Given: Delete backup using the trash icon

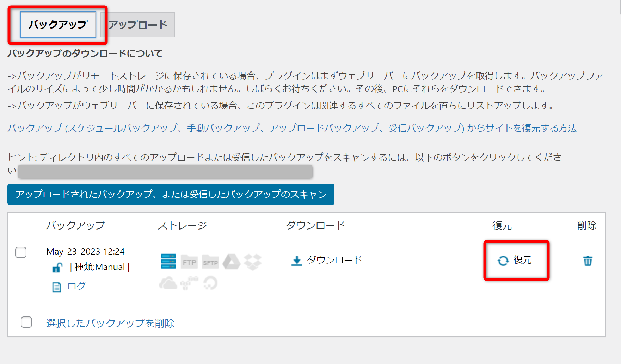Looking at the screenshot, I should click(x=588, y=261).
